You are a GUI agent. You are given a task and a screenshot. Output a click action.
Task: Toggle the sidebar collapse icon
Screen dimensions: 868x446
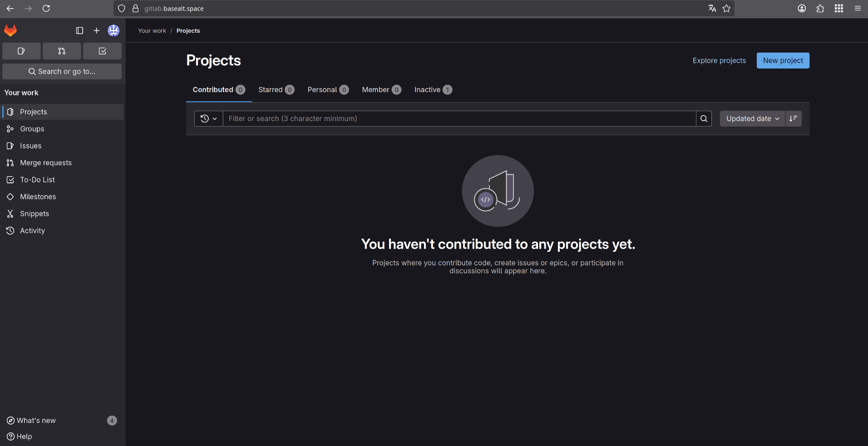pyautogui.click(x=79, y=30)
